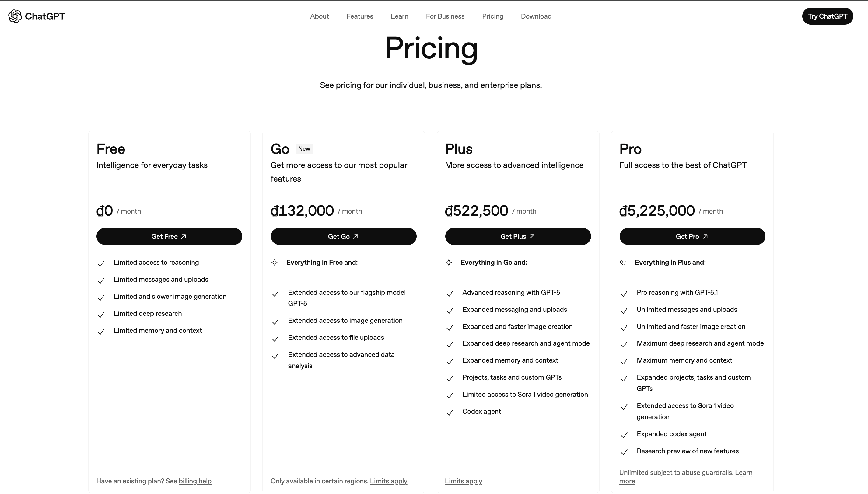This screenshot has height=494, width=868.
Task: Click the sparkle icon beside "Everything in Go and:"
Action: [450, 262]
